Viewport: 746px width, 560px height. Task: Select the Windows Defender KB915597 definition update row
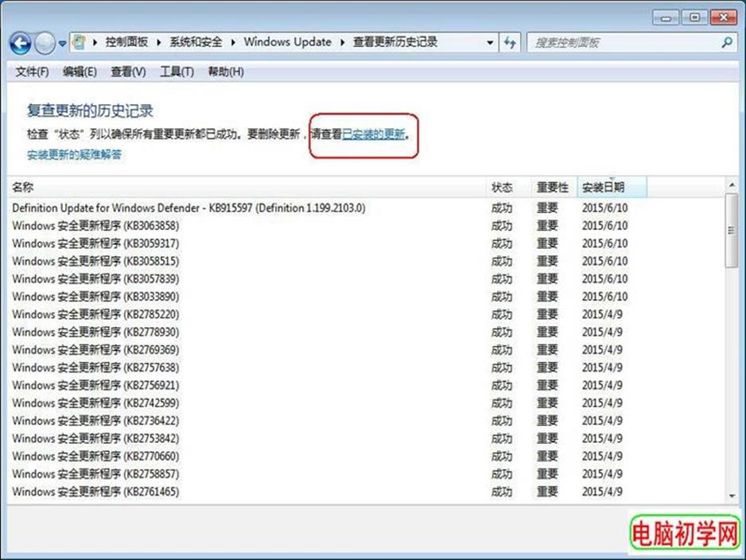coord(188,208)
